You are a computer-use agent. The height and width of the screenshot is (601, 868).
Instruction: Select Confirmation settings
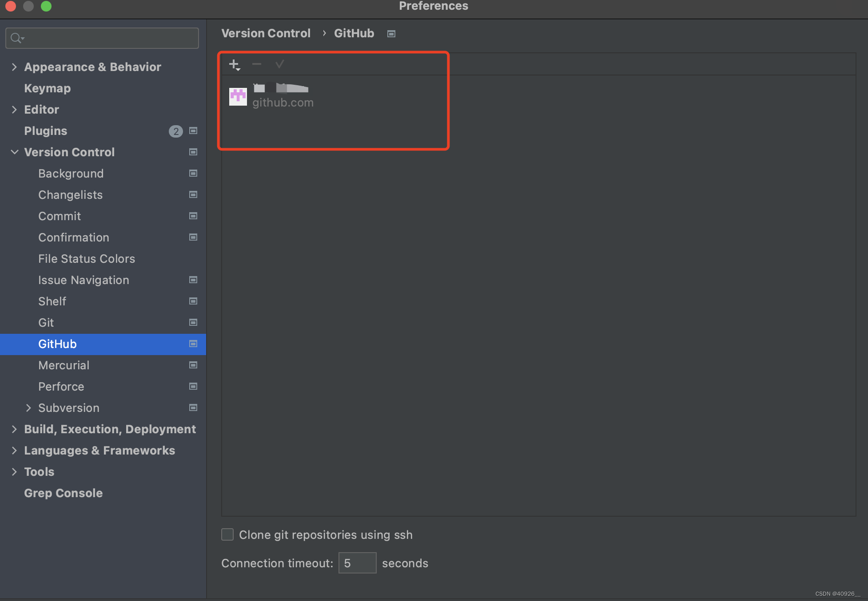coord(73,237)
